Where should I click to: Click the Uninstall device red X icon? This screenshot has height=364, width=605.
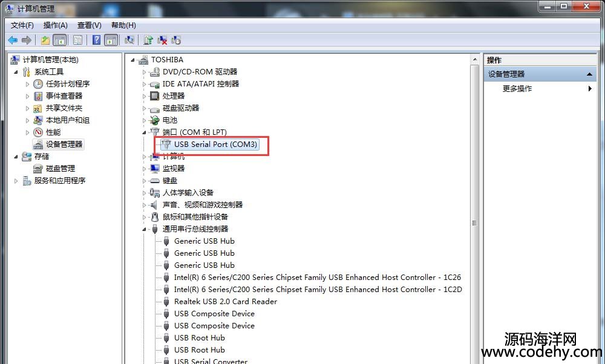(162, 40)
